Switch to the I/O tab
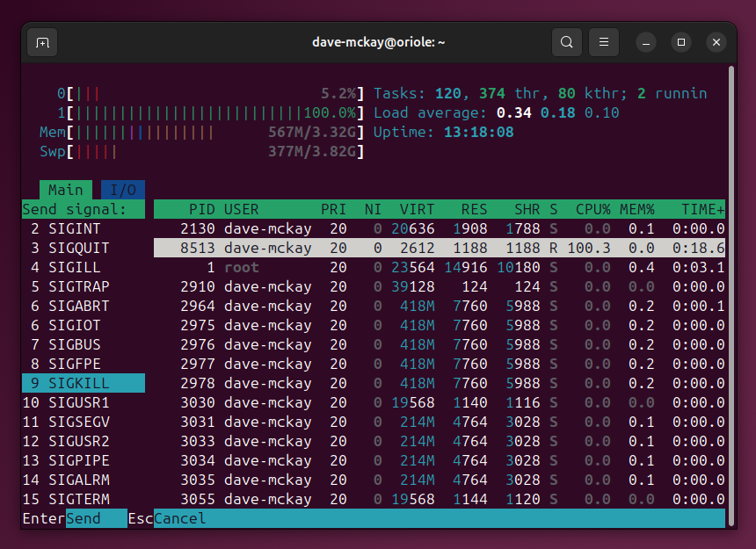756x549 pixels. pos(123,190)
